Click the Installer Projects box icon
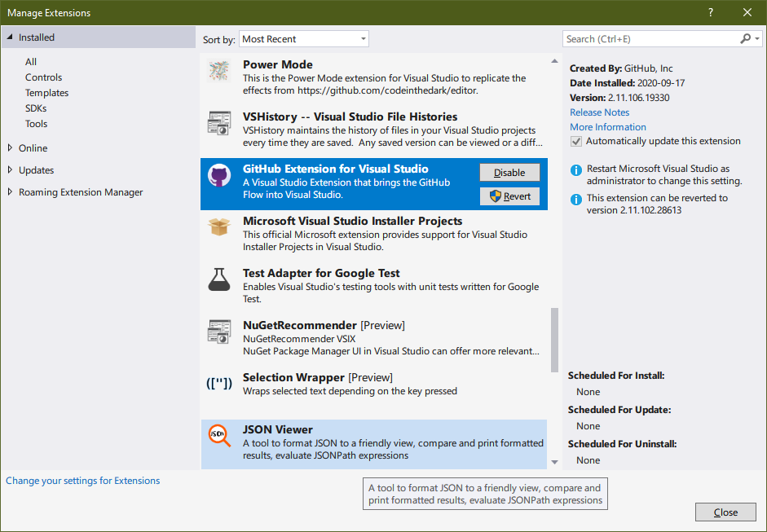This screenshot has width=767, height=532. pyautogui.click(x=218, y=226)
